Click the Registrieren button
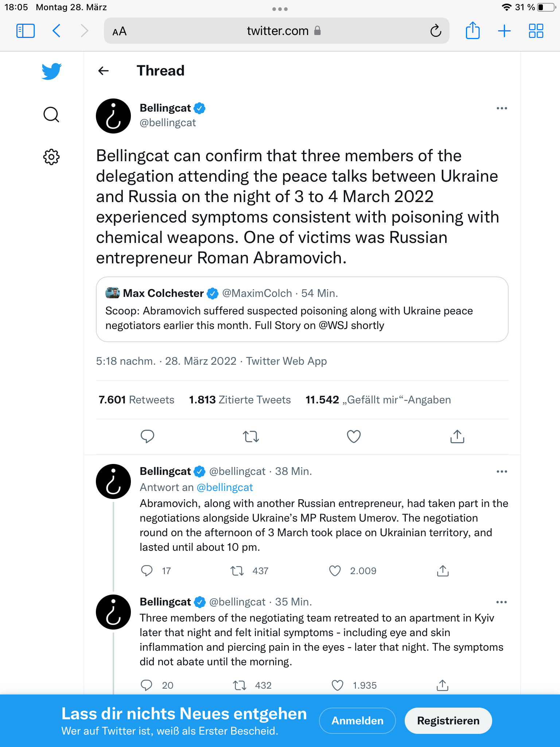Viewport: 560px width, 747px height. [448, 721]
